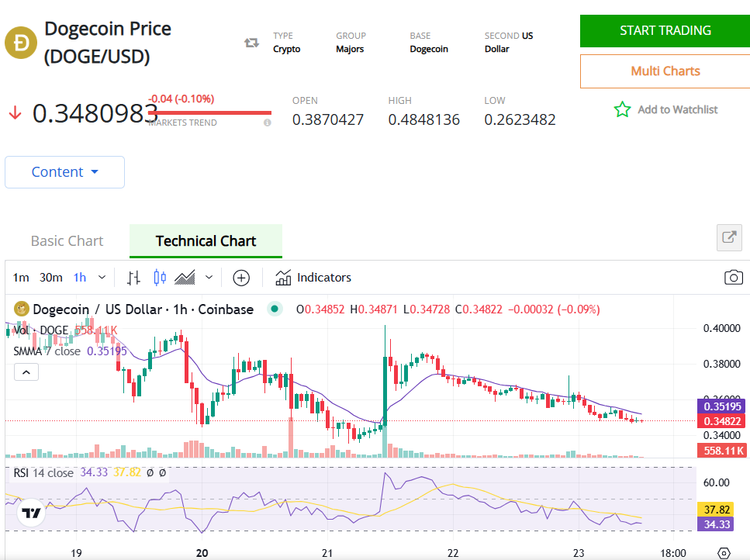Click the LOW value 0.2623482
This screenshot has width=750, height=560.
(x=520, y=119)
